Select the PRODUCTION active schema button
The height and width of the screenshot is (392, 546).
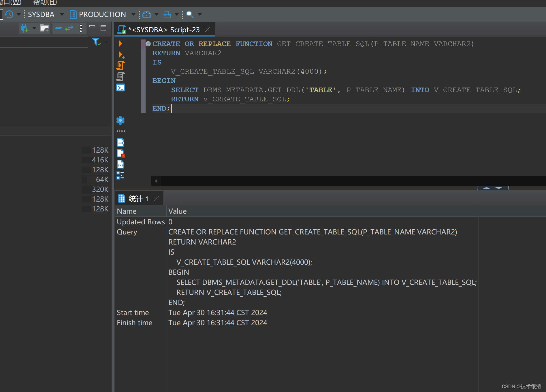[x=98, y=14]
